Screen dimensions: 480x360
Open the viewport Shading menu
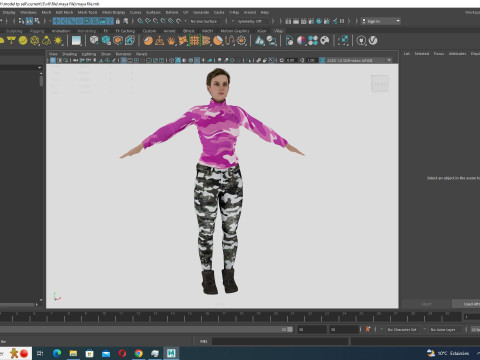(x=69, y=54)
